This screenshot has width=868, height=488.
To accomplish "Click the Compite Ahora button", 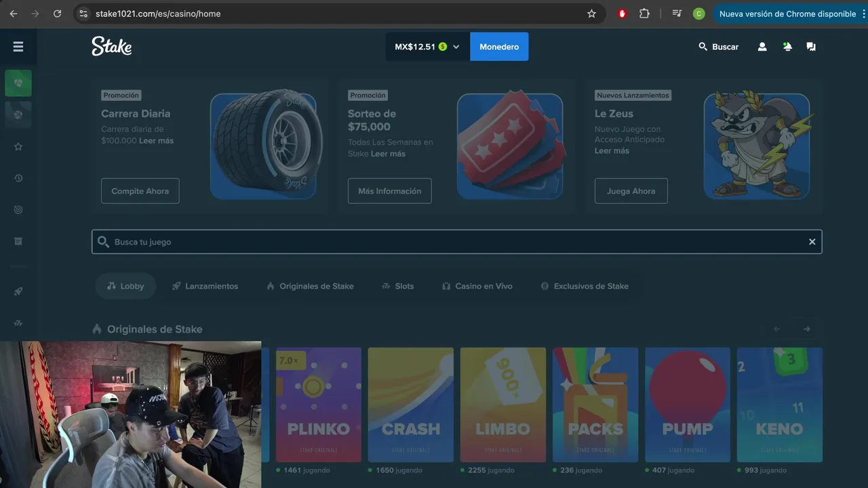I will [140, 191].
